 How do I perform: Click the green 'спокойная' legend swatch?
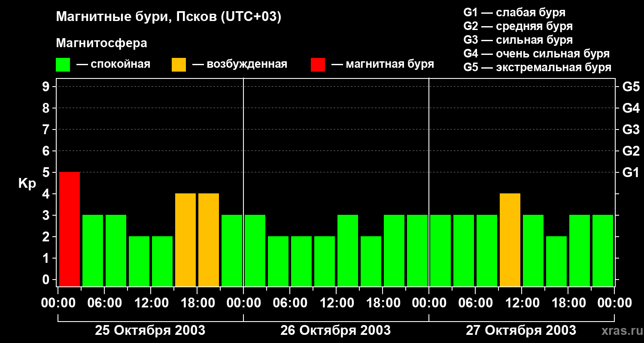coord(63,65)
